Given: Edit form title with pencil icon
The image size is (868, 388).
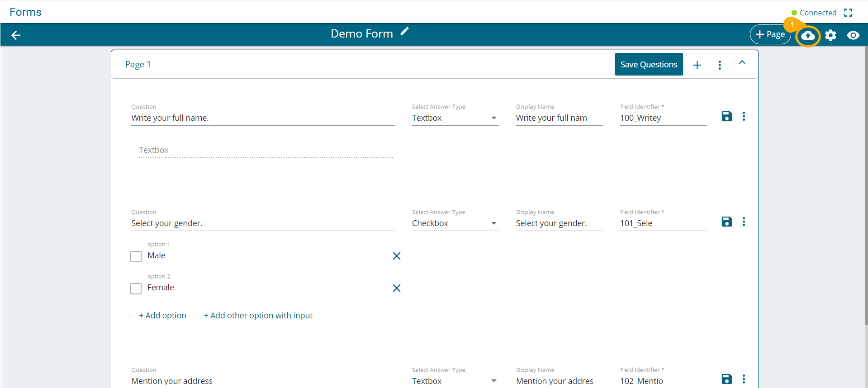Looking at the screenshot, I should tap(404, 31).
